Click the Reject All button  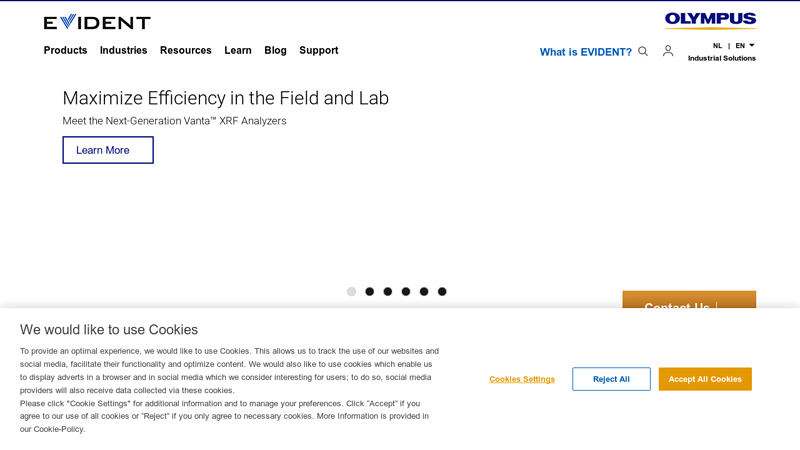coord(611,379)
